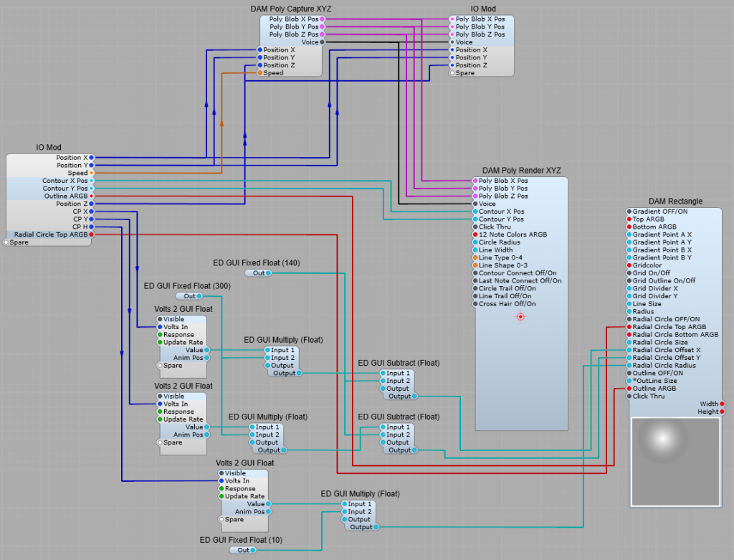The height and width of the screenshot is (560, 734).
Task: Click the Out pin of ED GUI Fixed Float (140)
Action: pyautogui.click(x=268, y=273)
